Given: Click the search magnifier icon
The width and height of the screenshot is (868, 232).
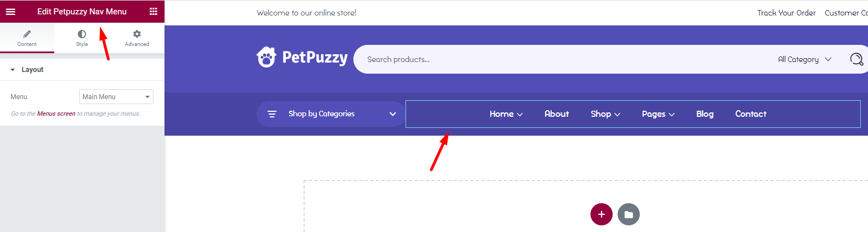Looking at the screenshot, I should click(x=856, y=59).
